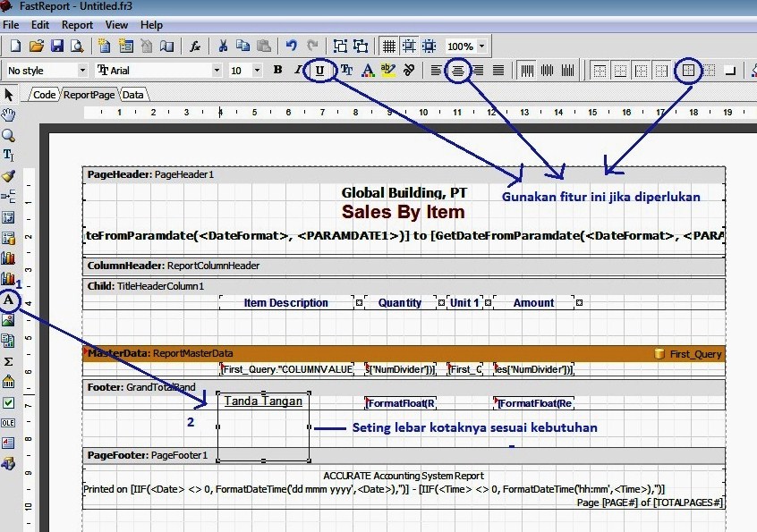Select the OLE object tool
This screenshot has width=757, height=532.
(8, 423)
